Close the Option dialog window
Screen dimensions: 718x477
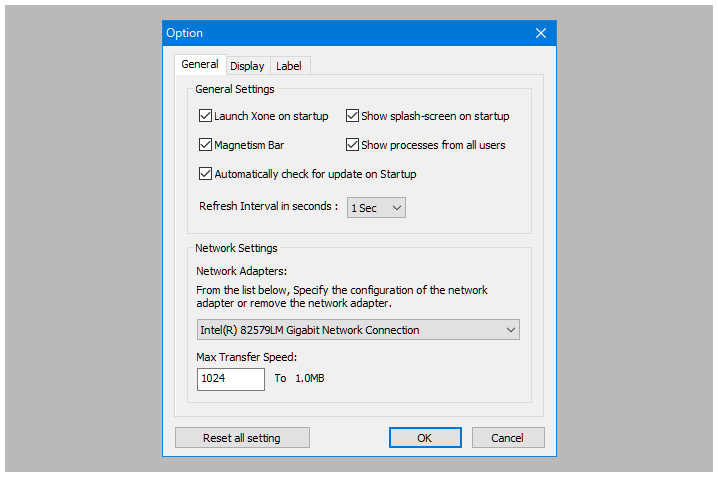click(541, 33)
